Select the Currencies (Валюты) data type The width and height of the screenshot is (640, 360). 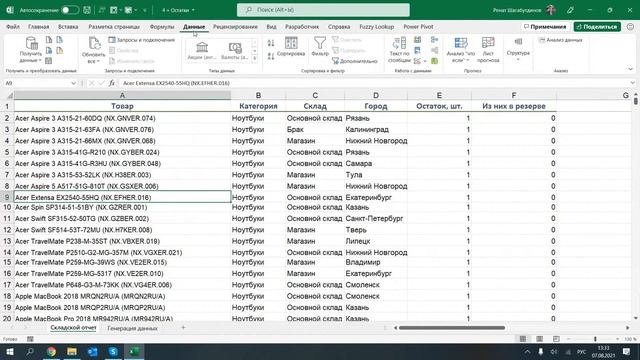click(x=235, y=51)
